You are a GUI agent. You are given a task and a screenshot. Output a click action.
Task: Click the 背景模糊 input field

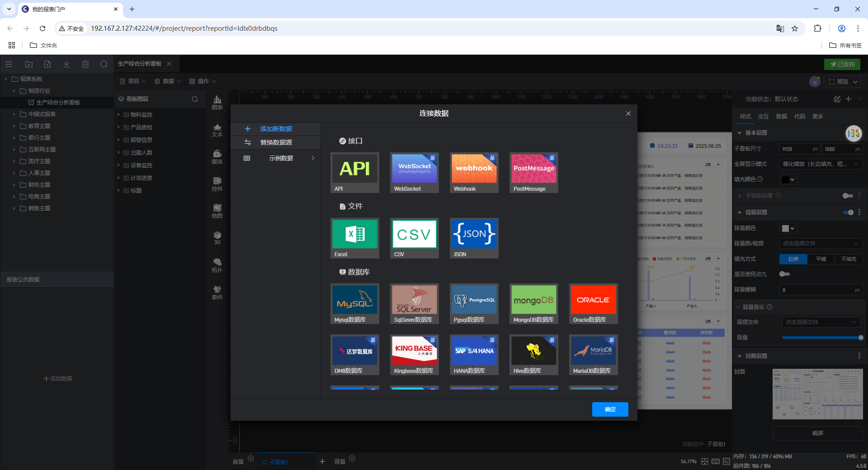(x=821, y=290)
